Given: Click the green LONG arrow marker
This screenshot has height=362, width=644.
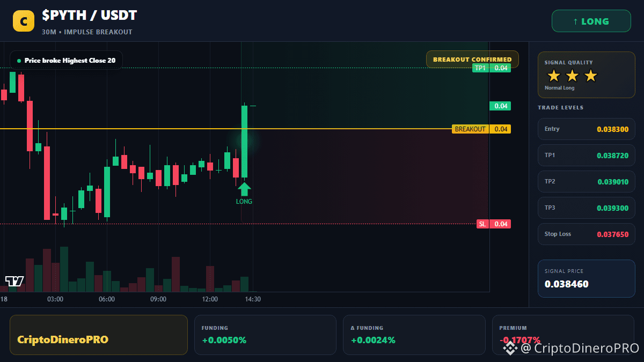Looking at the screenshot, I should [x=244, y=189].
